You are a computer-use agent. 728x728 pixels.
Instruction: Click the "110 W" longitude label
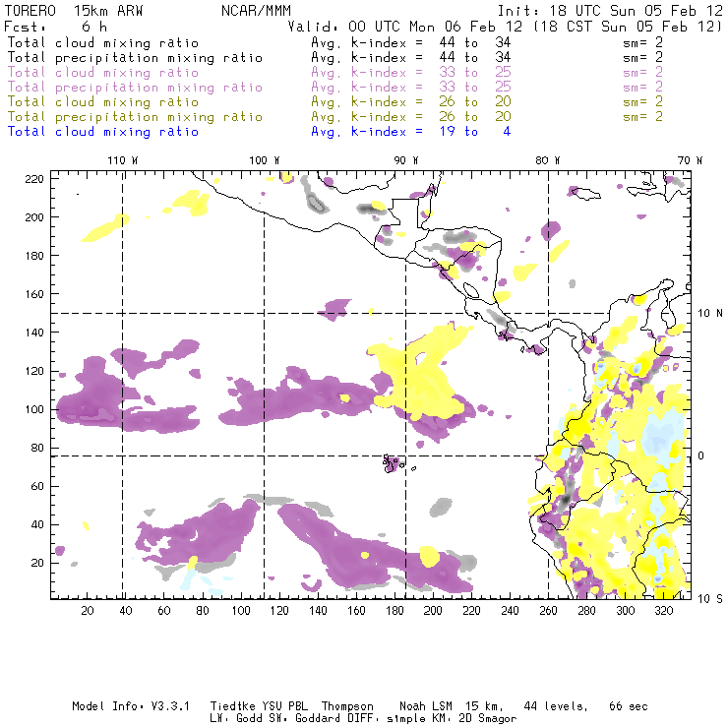123,160
